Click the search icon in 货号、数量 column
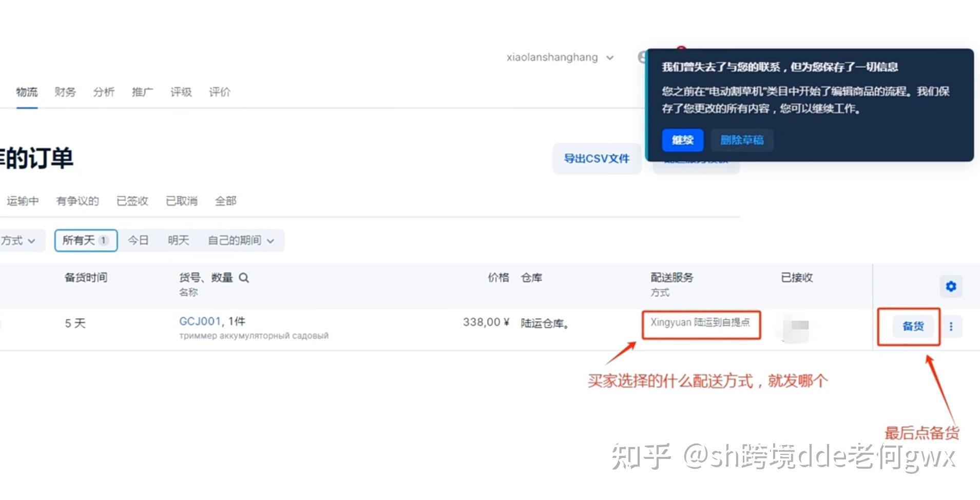The width and height of the screenshot is (980, 500). [x=245, y=278]
